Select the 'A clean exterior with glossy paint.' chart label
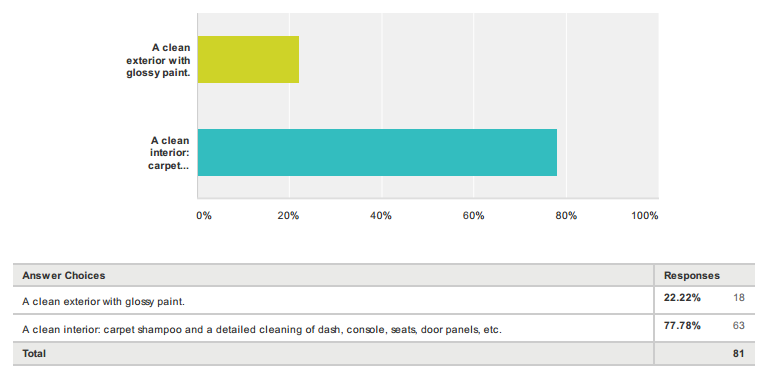Screen dimensions: 774x371 click(x=158, y=61)
